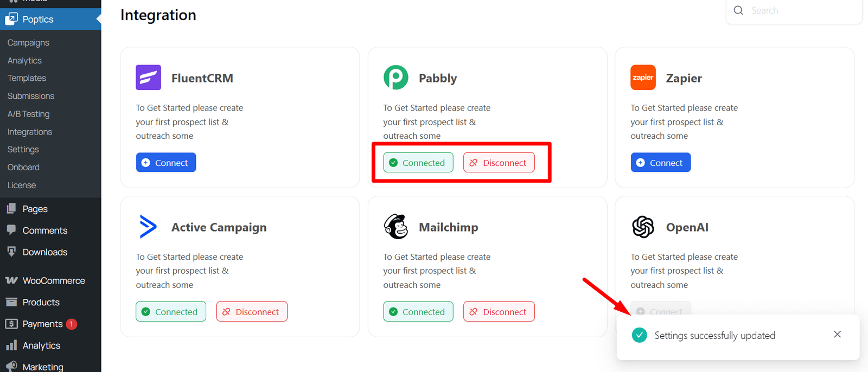Click the Zapier logo icon
Viewport: 868px width, 372px height.
643,78
